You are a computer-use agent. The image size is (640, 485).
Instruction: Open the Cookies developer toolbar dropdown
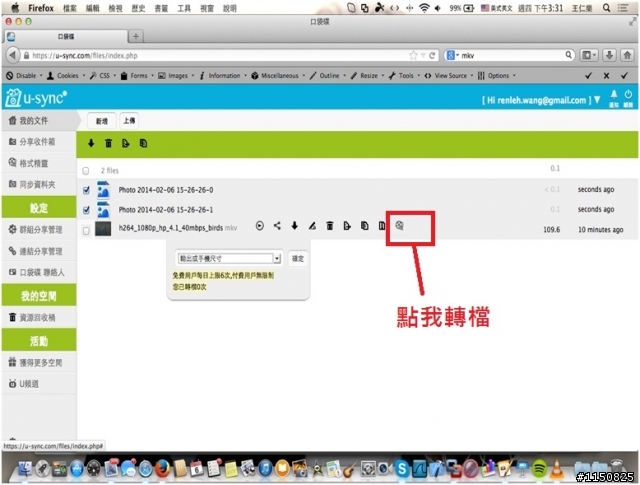pos(66,76)
